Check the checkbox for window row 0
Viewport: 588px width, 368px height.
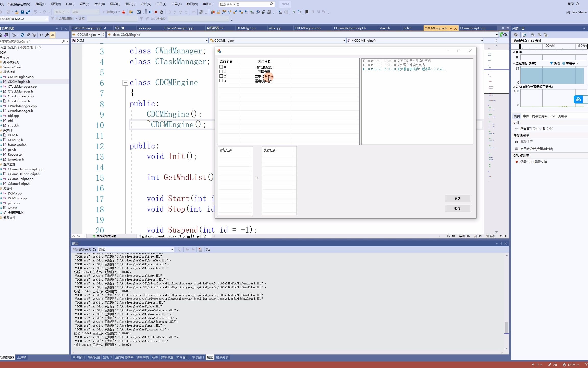coord(221,67)
